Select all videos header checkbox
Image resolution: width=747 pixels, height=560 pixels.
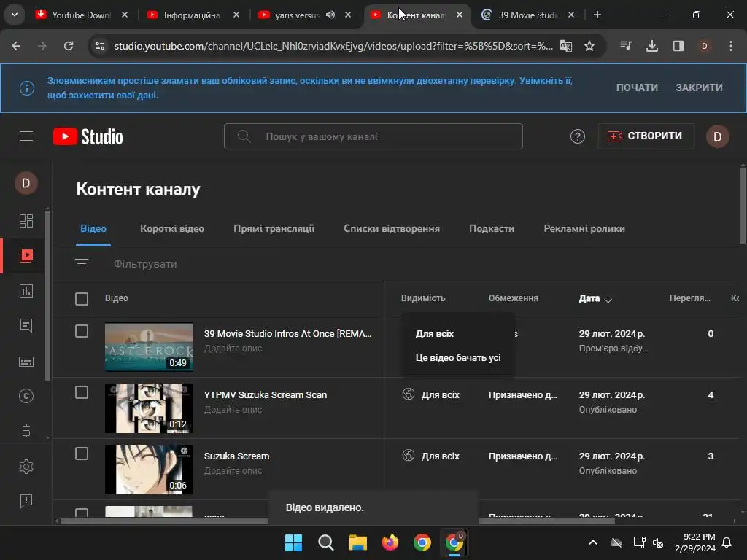pos(82,298)
